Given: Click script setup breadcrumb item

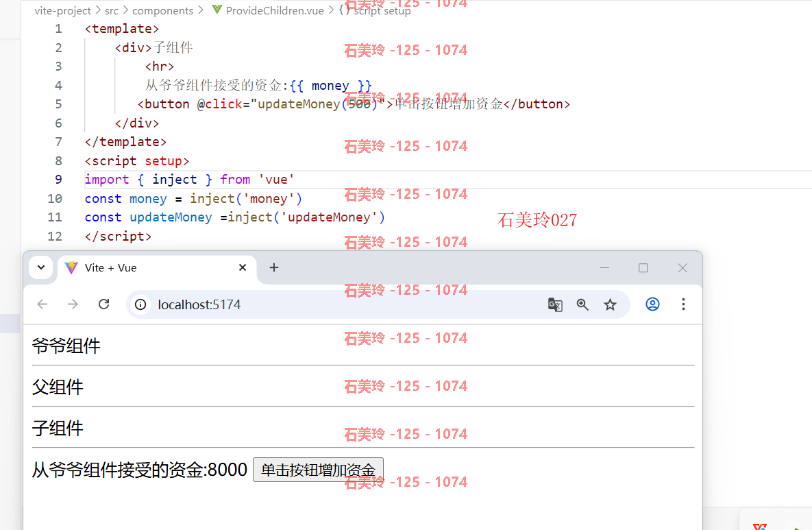Looking at the screenshot, I should coord(382,10).
